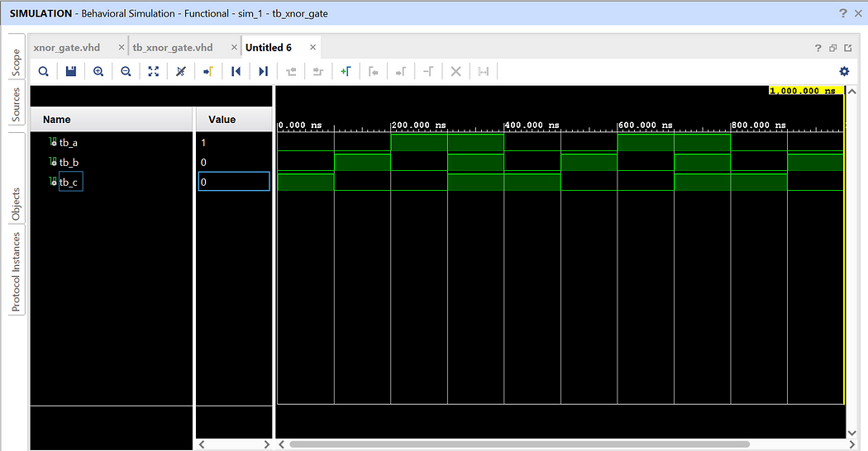
Task: Close the Untitled 6 tab
Action: pos(312,48)
